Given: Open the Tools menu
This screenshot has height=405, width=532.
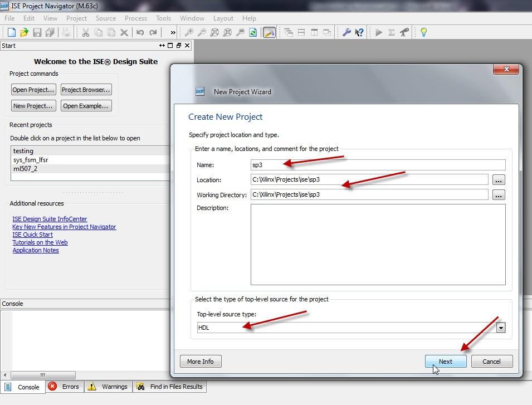Looking at the screenshot, I should point(163,18).
